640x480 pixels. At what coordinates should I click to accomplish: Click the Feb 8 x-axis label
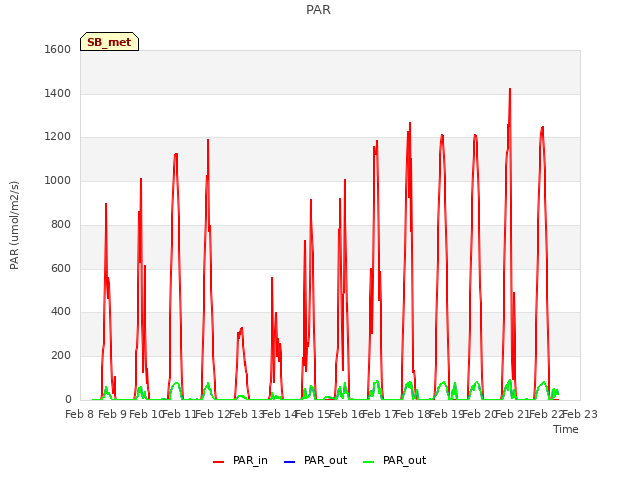tap(80, 414)
